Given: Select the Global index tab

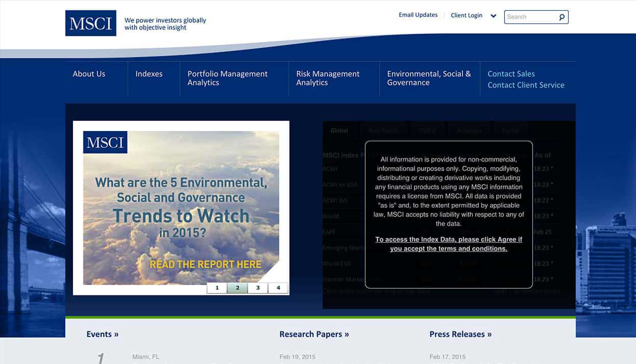Looking at the screenshot, I should [x=338, y=130].
